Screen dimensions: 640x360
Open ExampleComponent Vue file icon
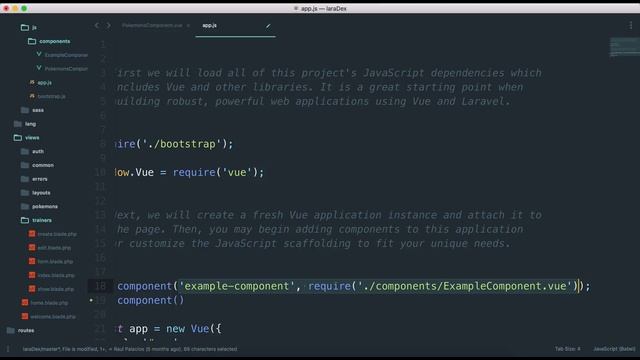point(39,55)
